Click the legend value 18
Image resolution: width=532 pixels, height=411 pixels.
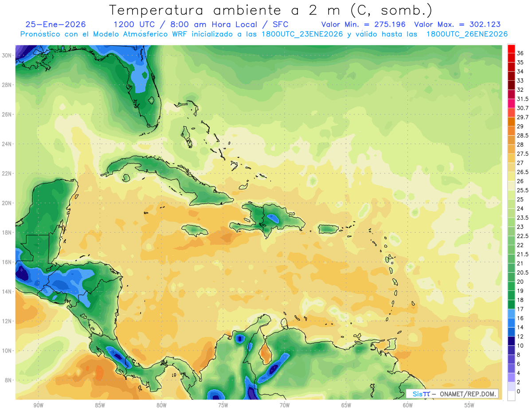pyautogui.click(x=520, y=300)
